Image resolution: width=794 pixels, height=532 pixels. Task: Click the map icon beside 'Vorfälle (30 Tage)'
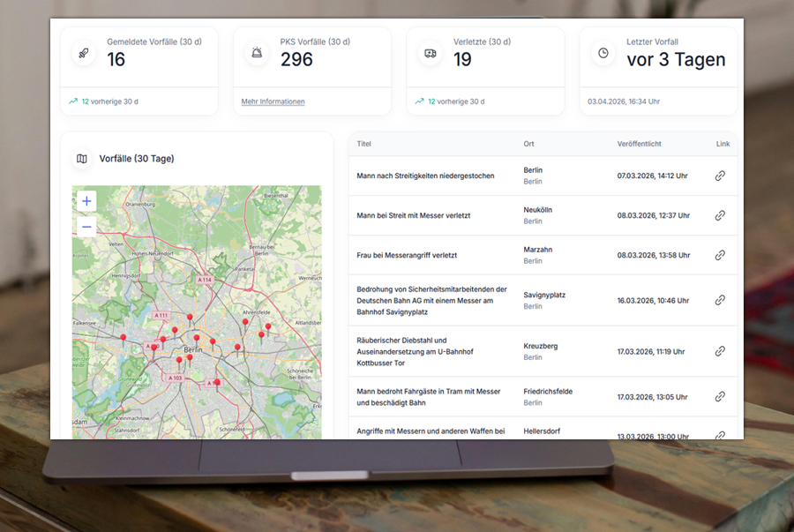click(82, 159)
